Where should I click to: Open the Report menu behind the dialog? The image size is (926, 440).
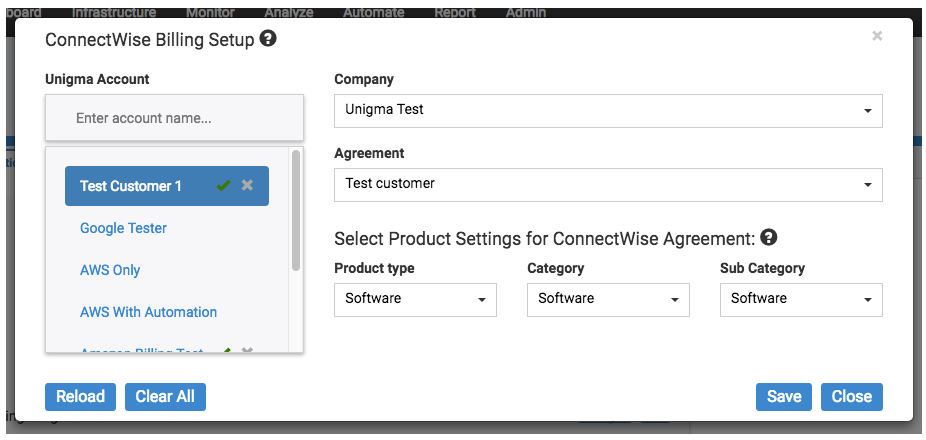point(455,12)
